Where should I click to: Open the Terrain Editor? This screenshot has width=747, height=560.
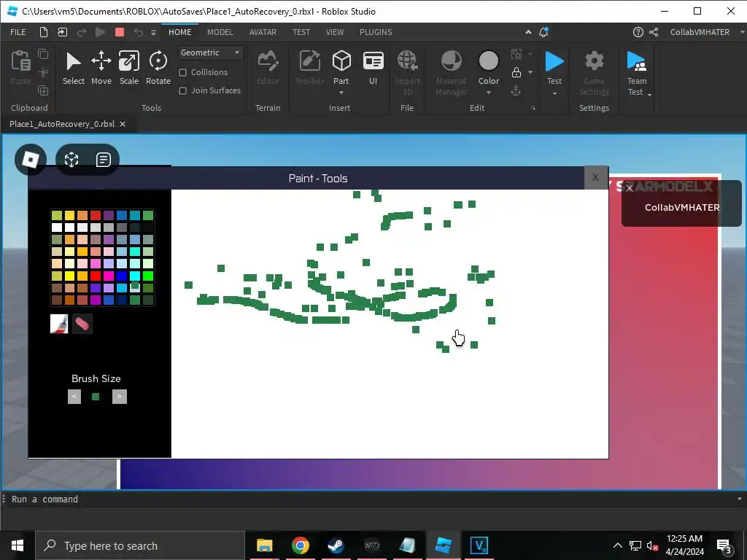[268, 68]
